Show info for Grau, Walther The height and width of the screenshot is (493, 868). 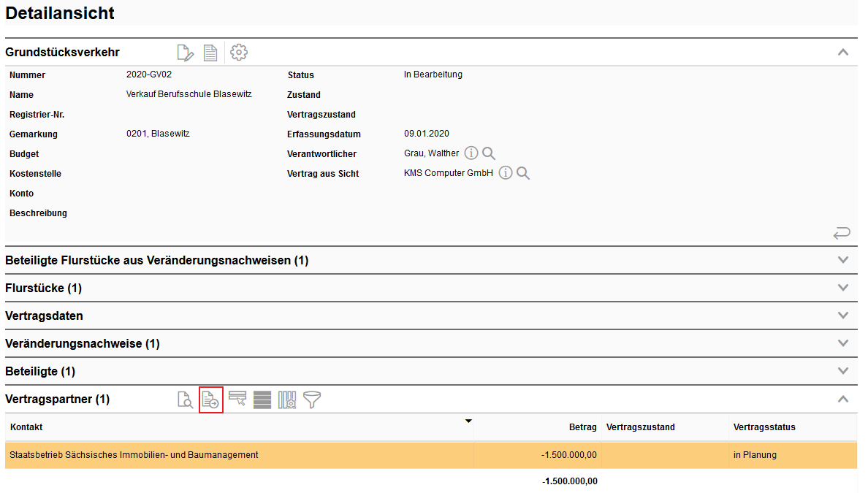[471, 153]
